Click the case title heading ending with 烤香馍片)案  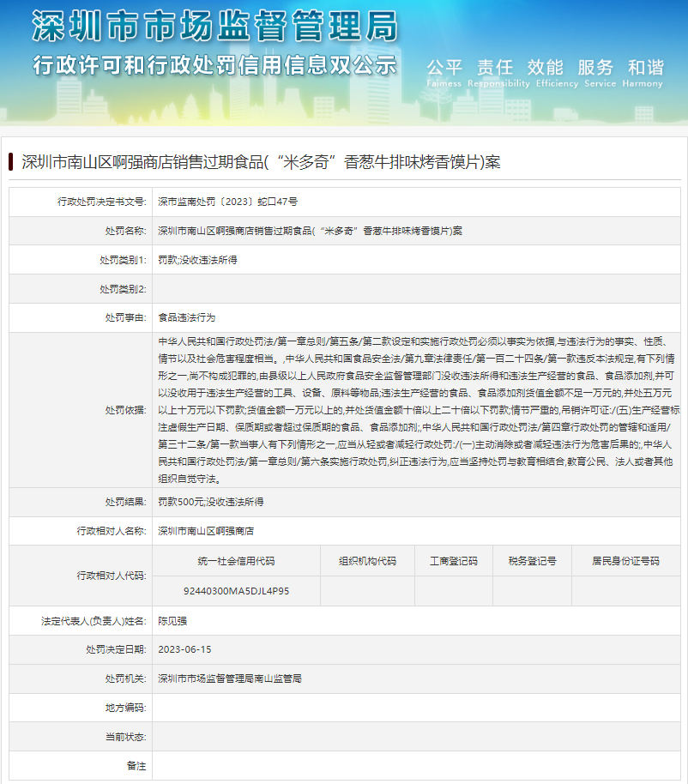[261, 162]
